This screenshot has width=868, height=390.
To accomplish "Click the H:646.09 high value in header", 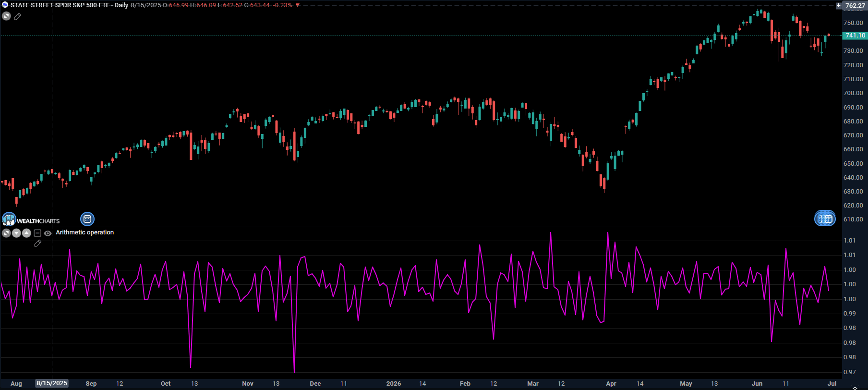I will (203, 5).
